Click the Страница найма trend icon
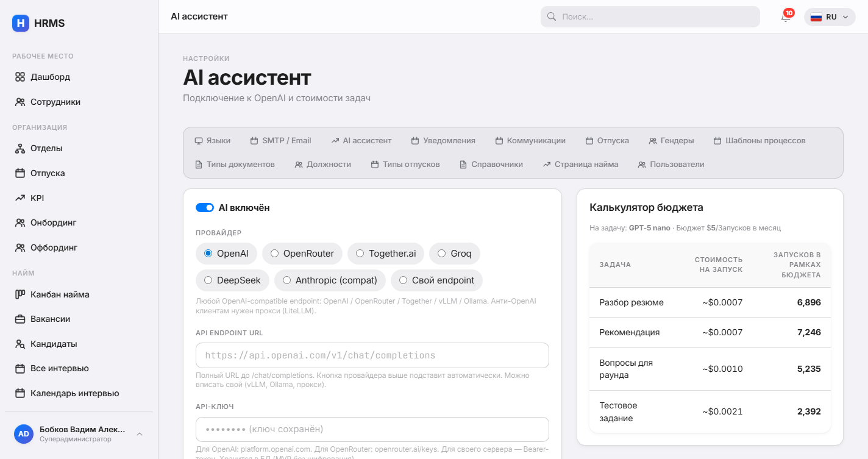This screenshot has width=868, height=459. 547,165
